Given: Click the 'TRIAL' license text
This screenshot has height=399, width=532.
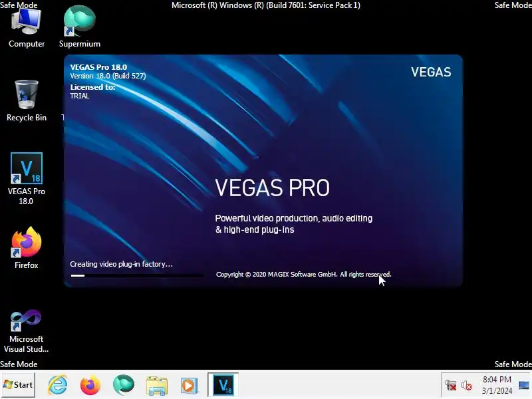Looking at the screenshot, I should [x=80, y=96].
